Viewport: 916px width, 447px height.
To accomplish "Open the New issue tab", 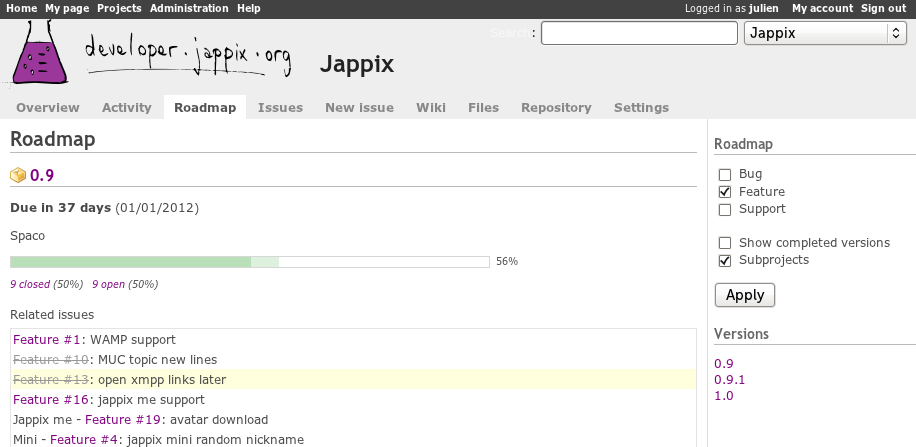I will (x=359, y=108).
